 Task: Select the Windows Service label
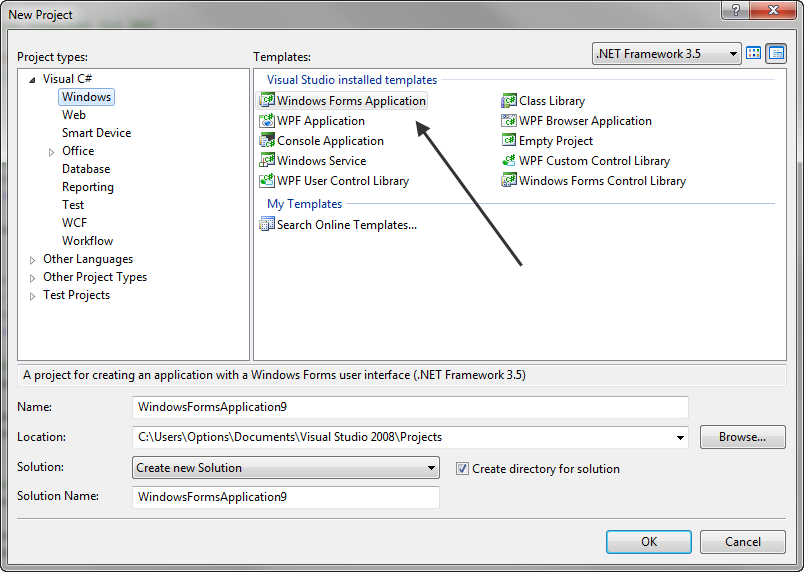click(x=321, y=160)
